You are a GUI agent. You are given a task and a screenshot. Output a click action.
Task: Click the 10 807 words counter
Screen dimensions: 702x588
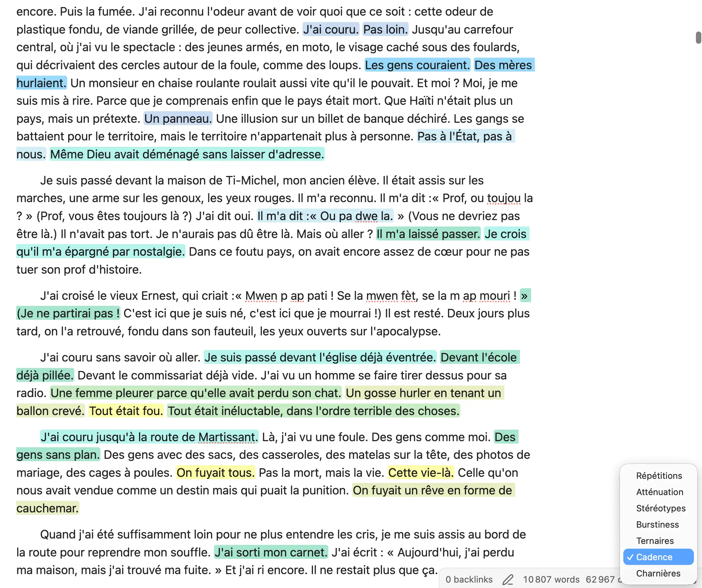click(x=551, y=580)
